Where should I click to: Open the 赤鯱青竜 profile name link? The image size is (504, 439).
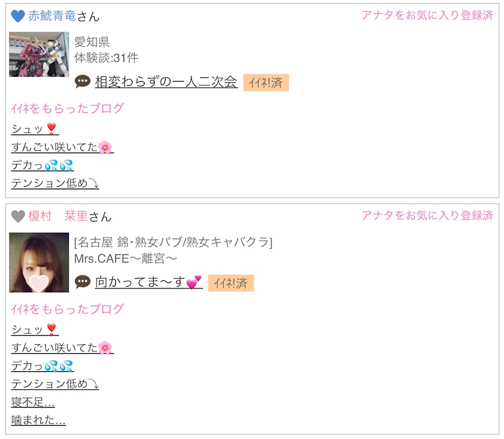coord(52,16)
